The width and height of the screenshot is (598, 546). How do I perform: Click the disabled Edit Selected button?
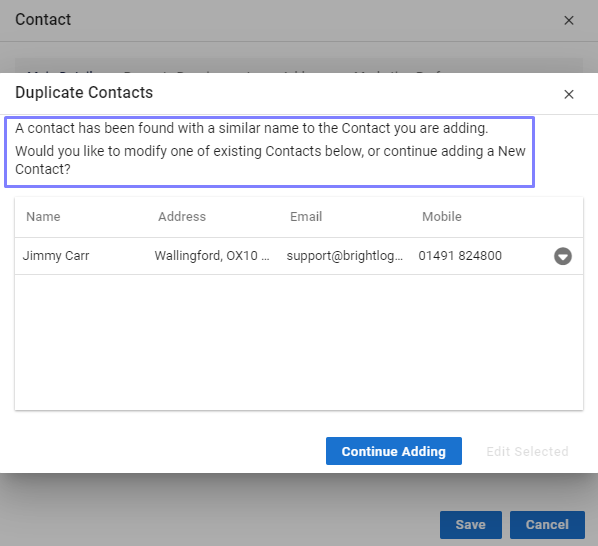point(527,451)
